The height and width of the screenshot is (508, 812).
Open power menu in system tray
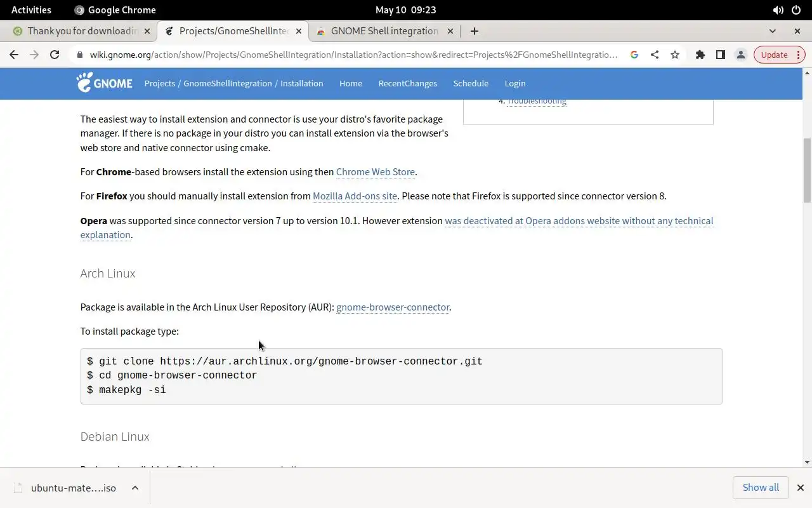tap(796, 10)
